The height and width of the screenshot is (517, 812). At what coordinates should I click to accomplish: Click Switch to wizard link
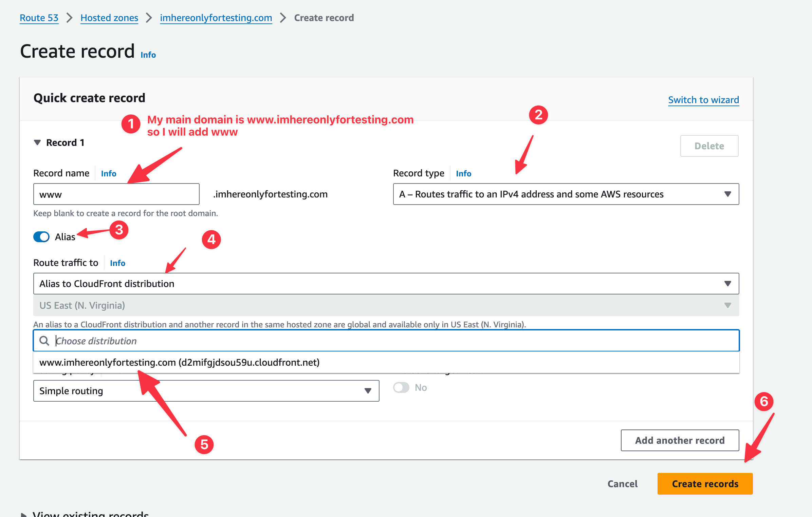703,100
